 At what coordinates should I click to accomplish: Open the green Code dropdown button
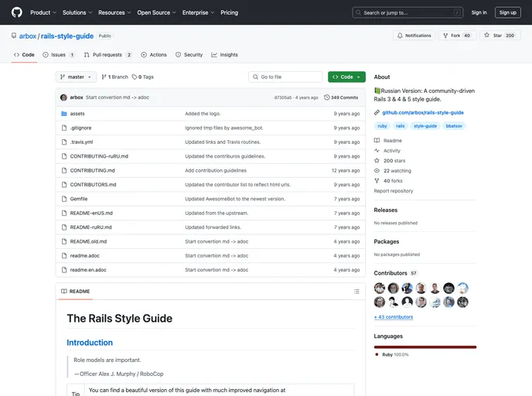click(346, 77)
